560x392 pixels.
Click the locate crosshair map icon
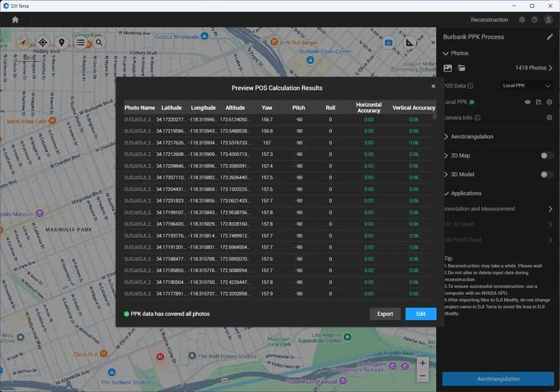43,43
